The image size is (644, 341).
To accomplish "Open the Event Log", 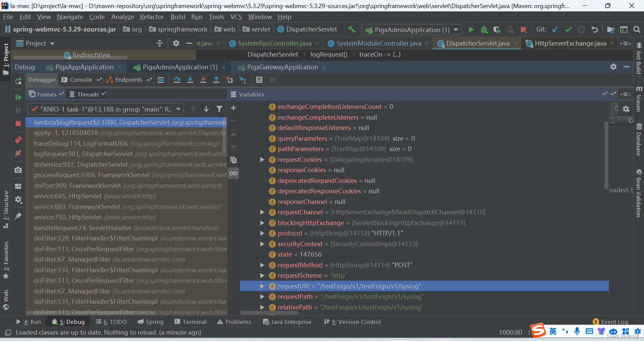I will tap(610, 322).
